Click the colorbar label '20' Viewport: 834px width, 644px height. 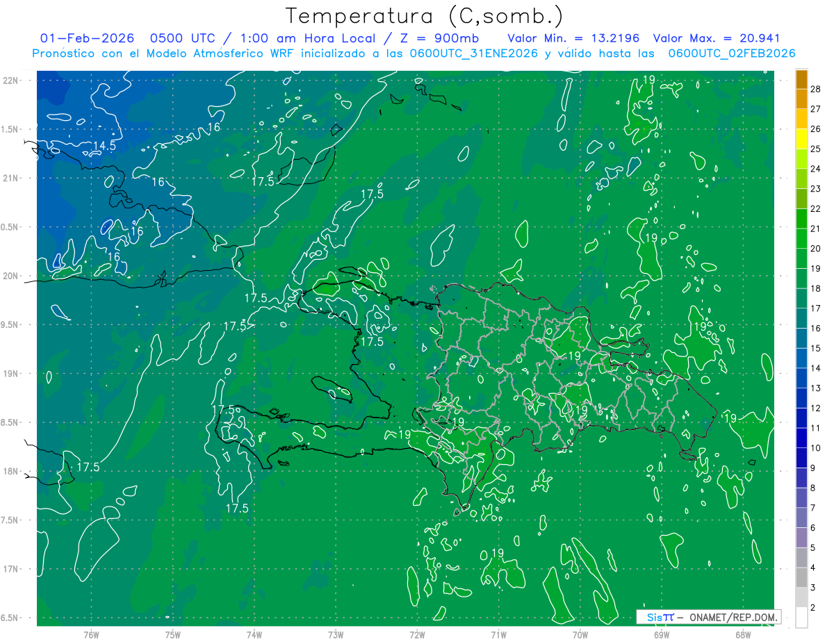click(816, 249)
